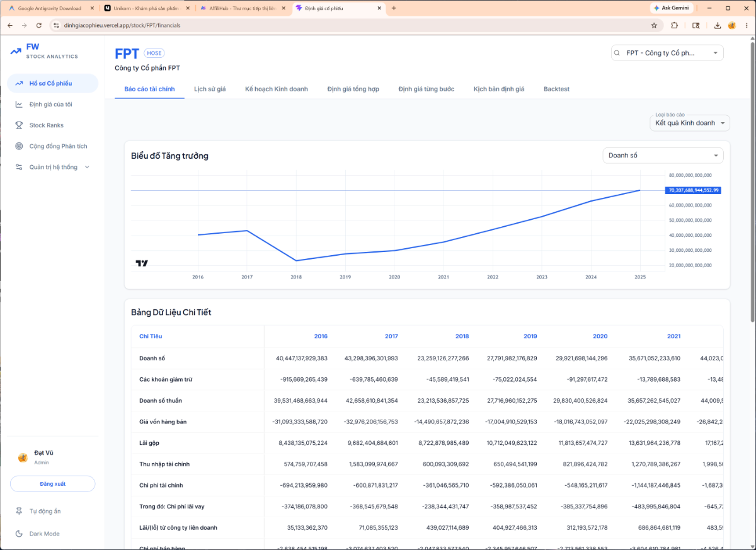The image size is (756, 550).
Task: Click the Ask Gemini button
Action: (672, 8)
